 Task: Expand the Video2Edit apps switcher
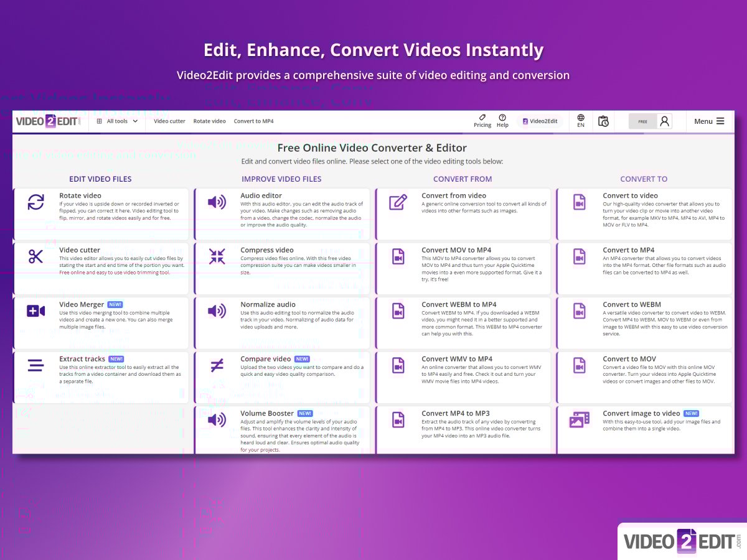click(539, 121)
